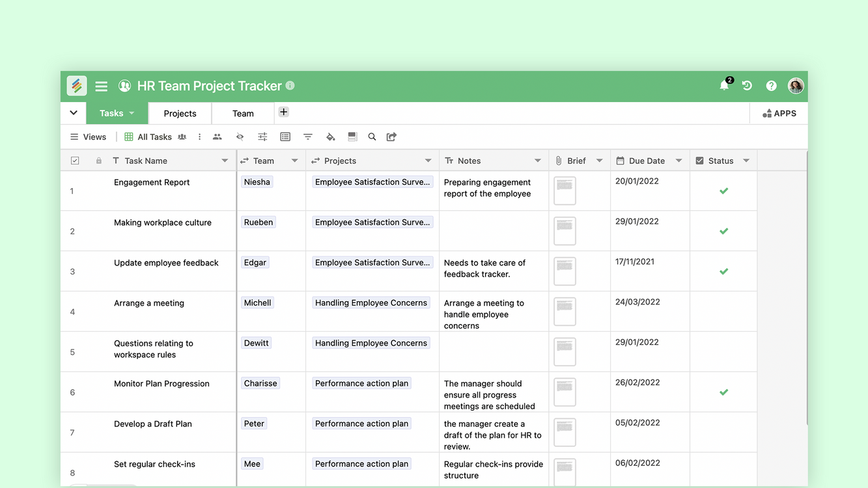This screenshot has width=868, height=488.
Task: Open the hamburger menu beside the title
Action: (x=101, y=86)
